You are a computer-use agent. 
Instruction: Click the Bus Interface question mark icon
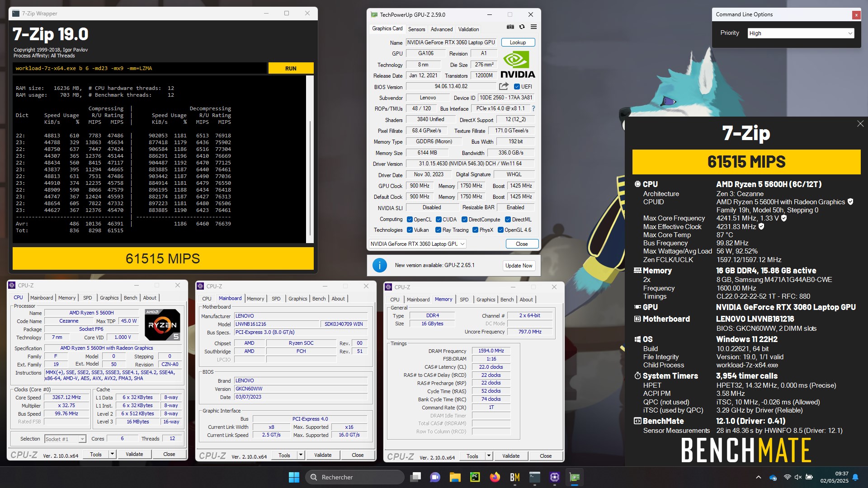533,108
